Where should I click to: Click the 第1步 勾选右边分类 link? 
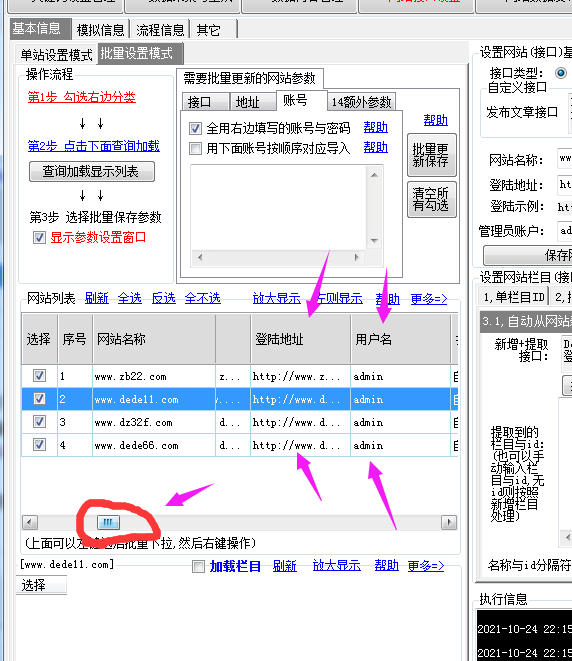click(x=81, y=97)
